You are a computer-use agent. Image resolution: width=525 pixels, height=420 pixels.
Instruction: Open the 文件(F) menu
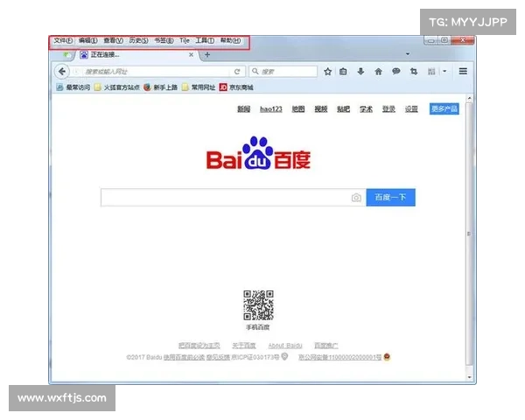(x=63, y=40)
